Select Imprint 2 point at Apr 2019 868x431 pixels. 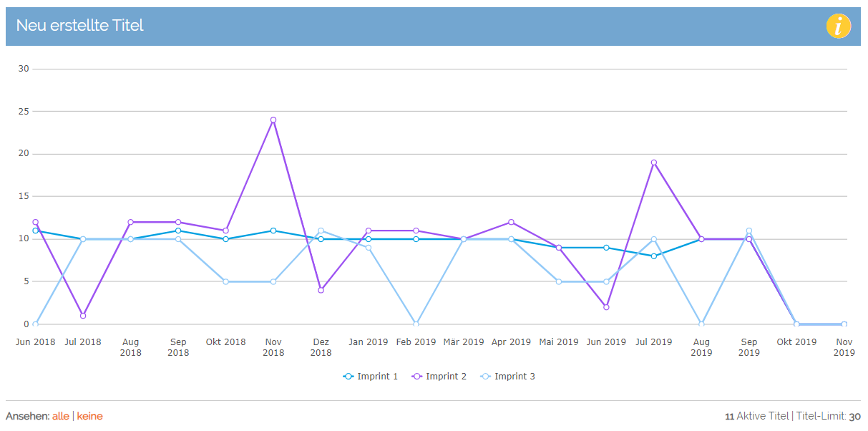tap(511, 222)
